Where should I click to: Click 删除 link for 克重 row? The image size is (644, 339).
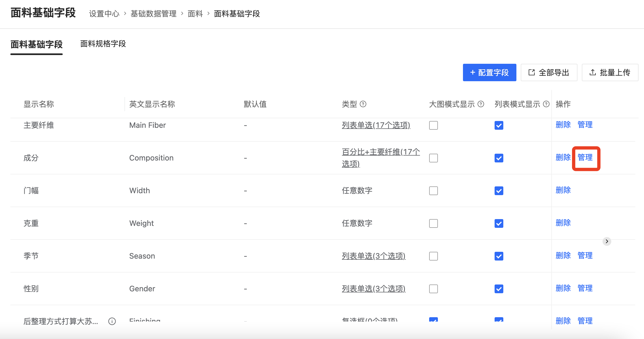click(563, 223)
